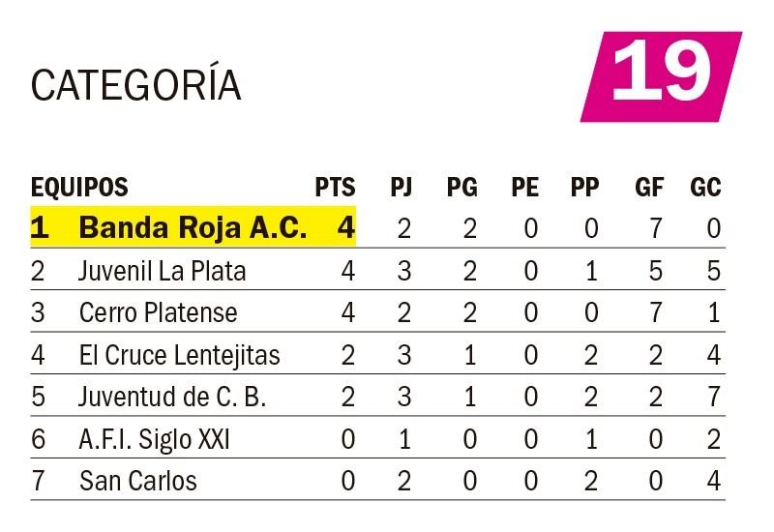Click the GC column header
This screenshot has width=774, height=532.
click(x=705, y=187)
